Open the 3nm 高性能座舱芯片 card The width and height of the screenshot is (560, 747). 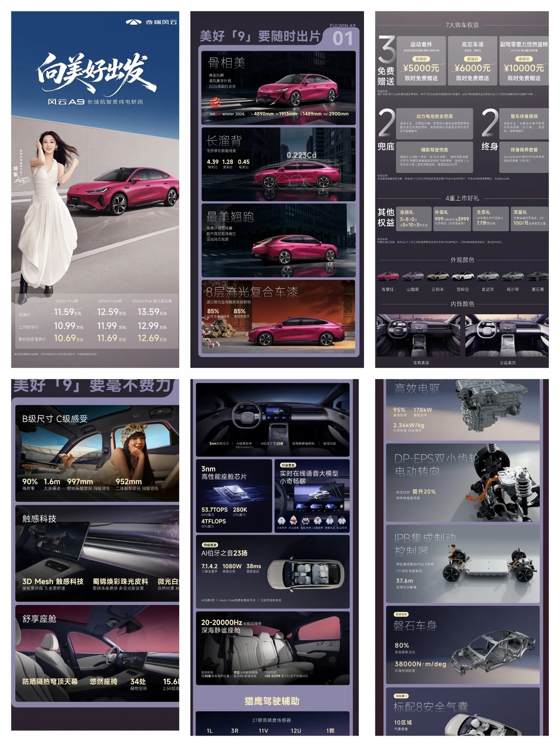tap(234, 496)
